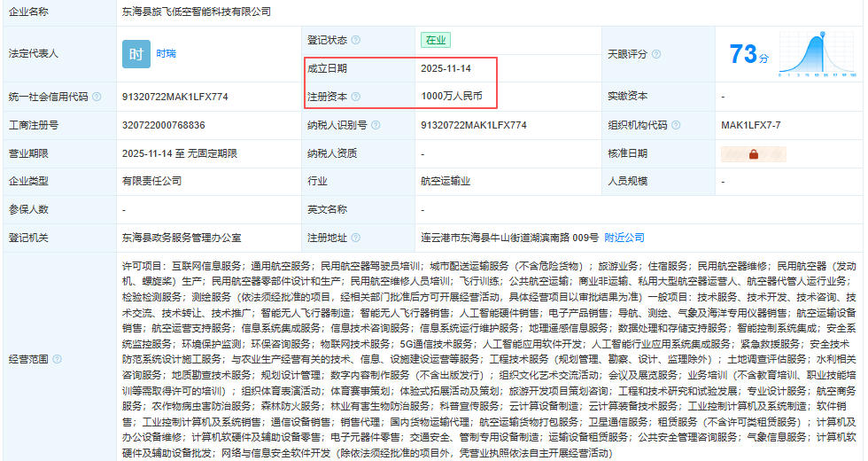The image size is (868, 461).
Task: Click help icon beside 纳税人资质
Action: (367, 153)
